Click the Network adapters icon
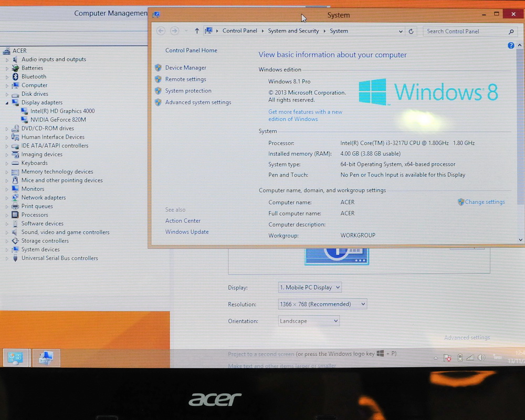 coord(15,197)
